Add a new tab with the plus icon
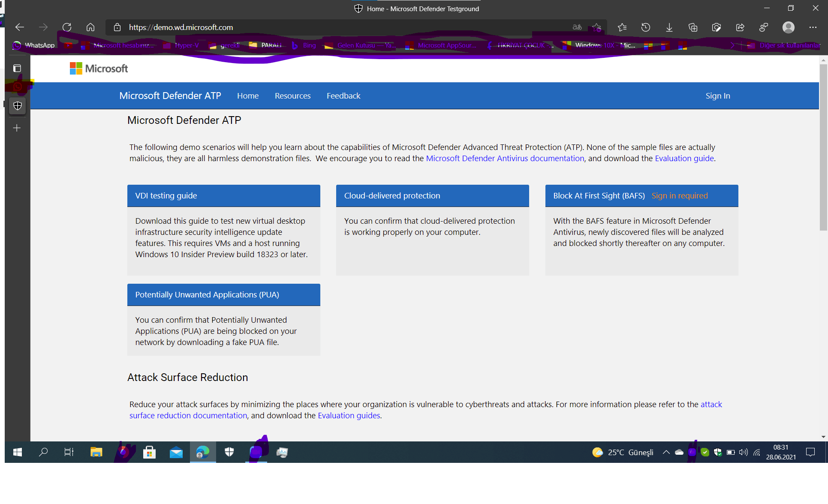The height and width of the screenshot is (504, 828). (x=17, y=128)
